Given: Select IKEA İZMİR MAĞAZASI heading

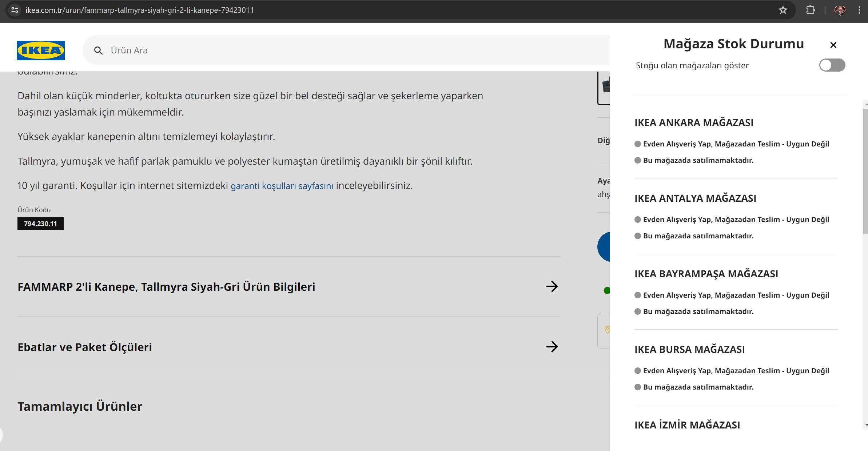Looking at the screenshot, I should (687, 425).
